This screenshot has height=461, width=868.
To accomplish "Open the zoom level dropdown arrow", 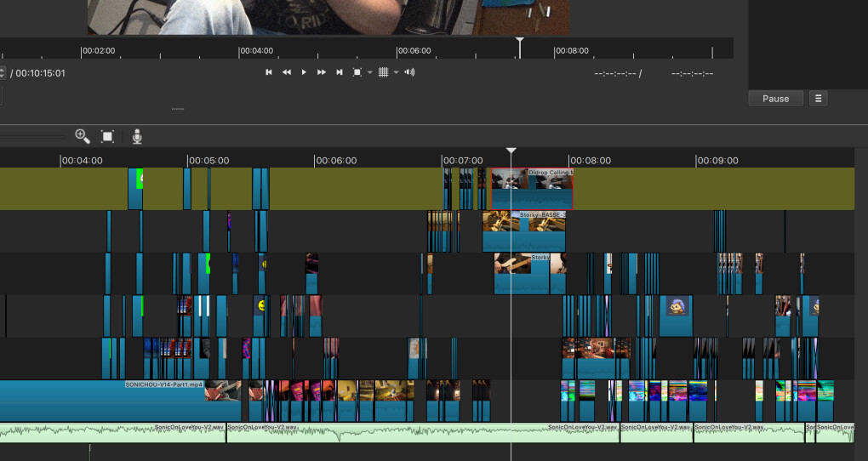I will [x=370, y=72].
